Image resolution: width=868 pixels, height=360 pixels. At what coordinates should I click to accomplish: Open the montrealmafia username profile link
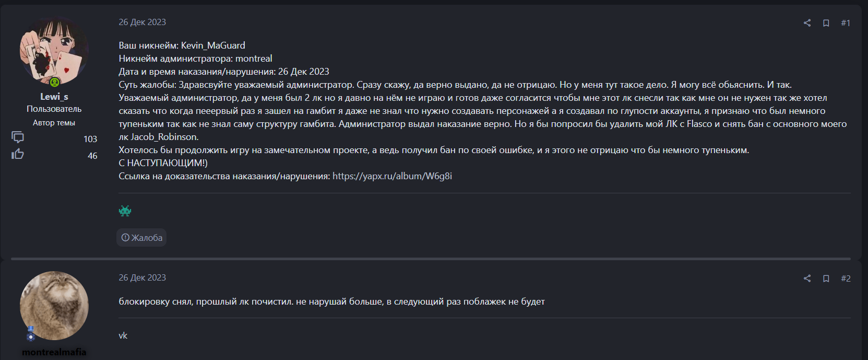[54, 352]
